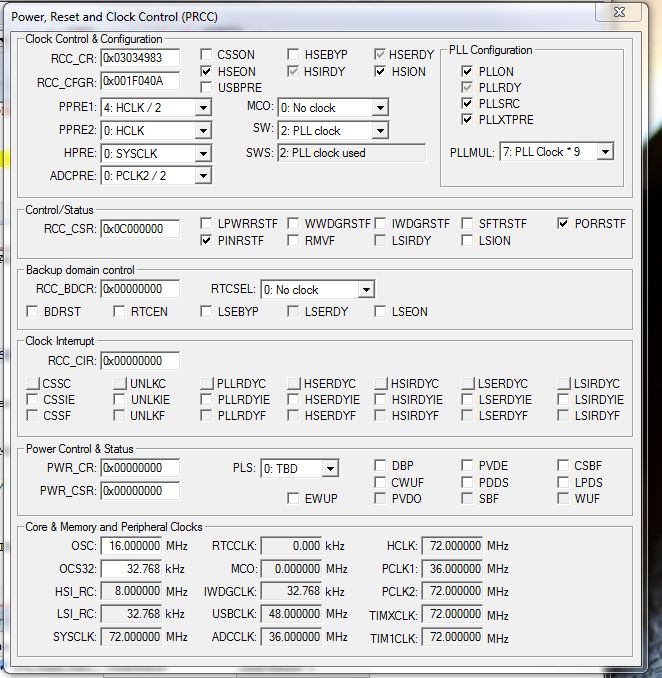This screenshot has height=678, width=662.
Task: Enable the PVDE checkbox
Action: click(x=467, y=466)
